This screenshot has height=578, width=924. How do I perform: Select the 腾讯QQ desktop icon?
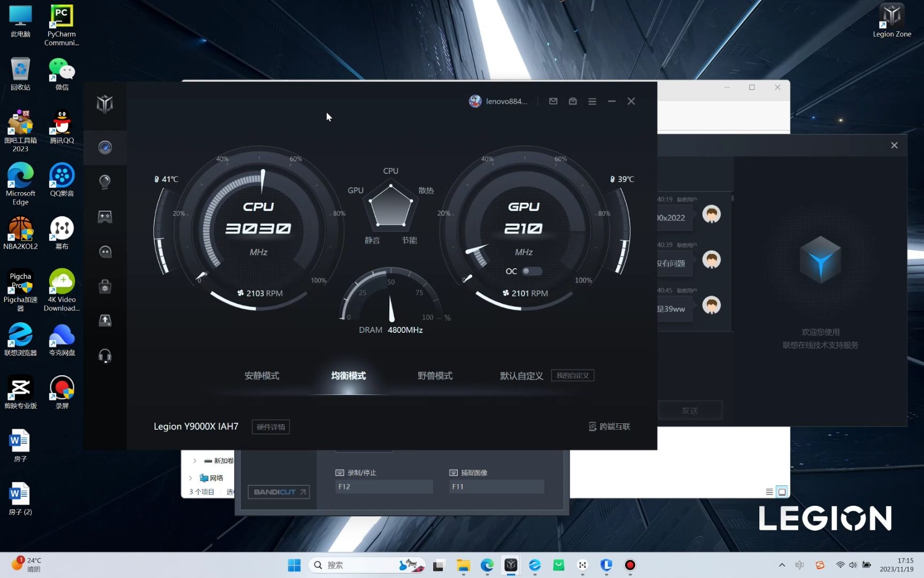pos(61,127)
